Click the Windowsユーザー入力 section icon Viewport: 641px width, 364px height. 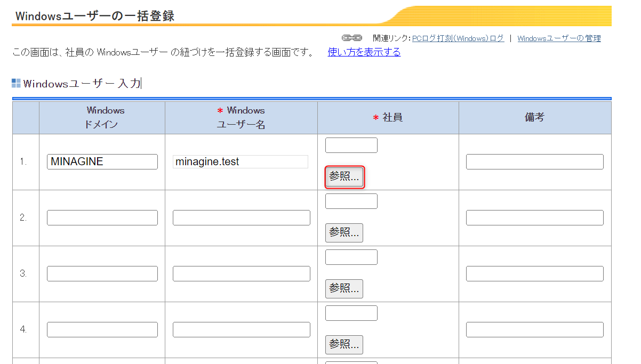coord(16,83)
